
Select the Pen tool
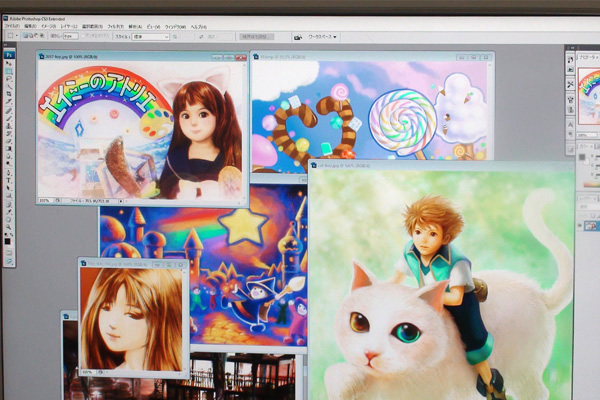pos(9,173)
